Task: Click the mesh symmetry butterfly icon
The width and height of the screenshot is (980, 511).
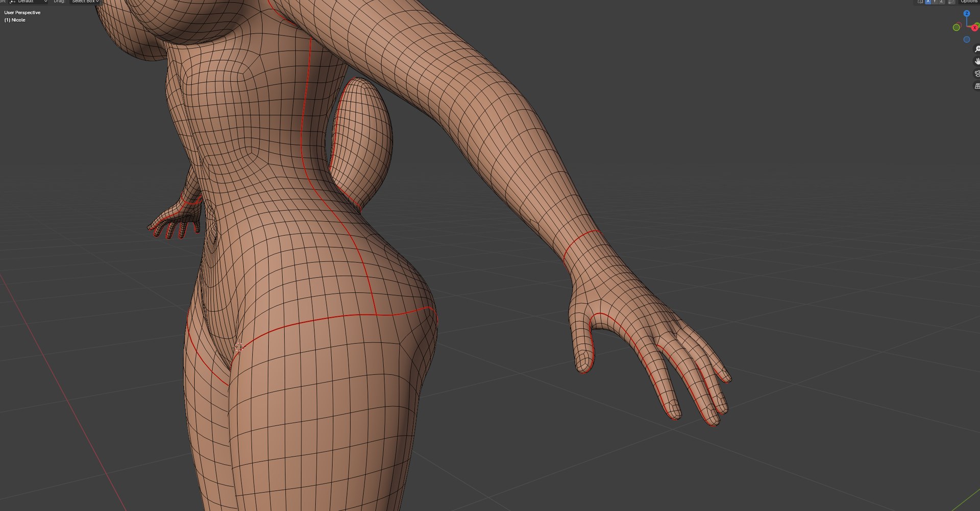Action: 920,2
